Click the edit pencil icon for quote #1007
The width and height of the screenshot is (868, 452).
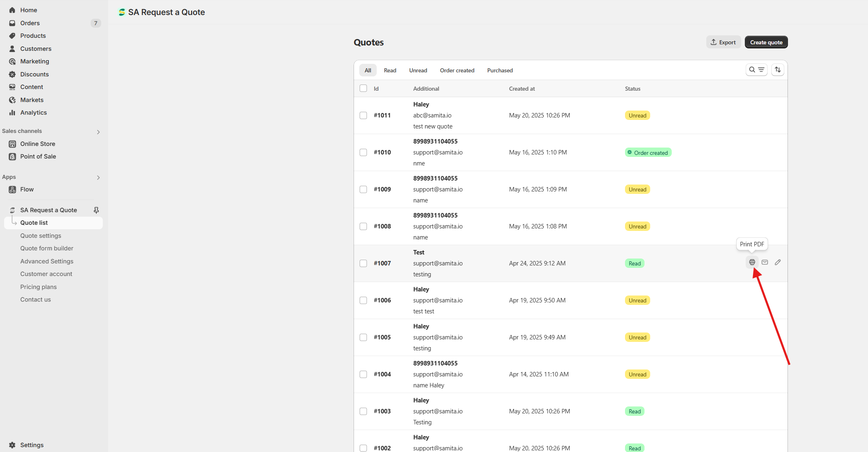pos(778,262)
